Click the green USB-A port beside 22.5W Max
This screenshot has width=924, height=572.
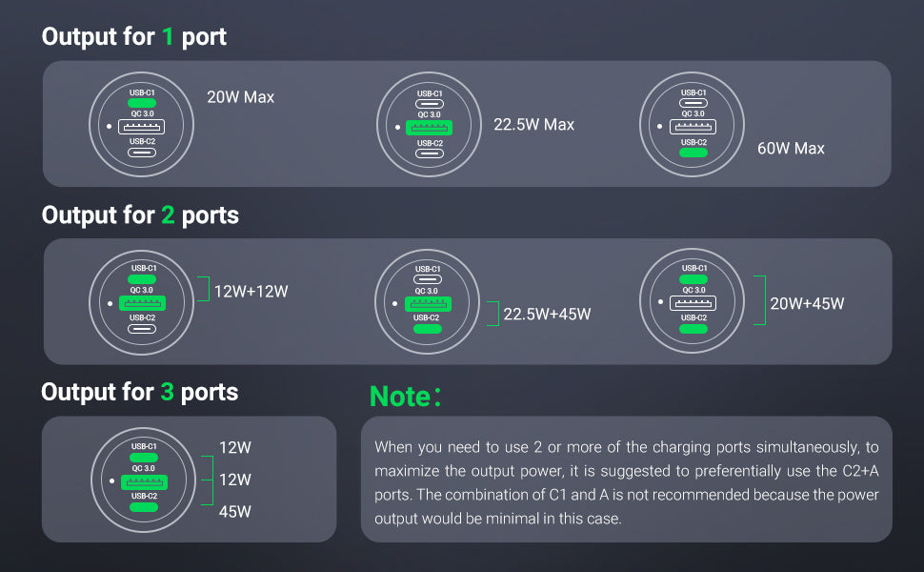coord(430,128)
